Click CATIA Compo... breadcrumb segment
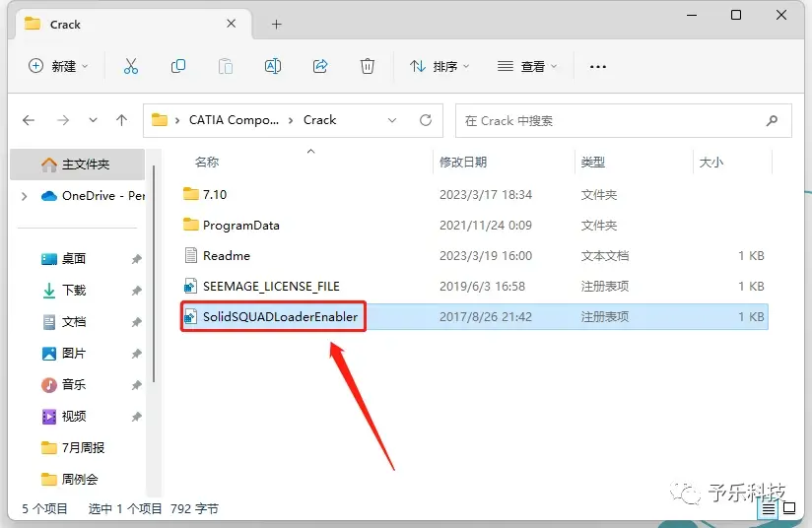The image size is (812, 528). tap(234, 120)
